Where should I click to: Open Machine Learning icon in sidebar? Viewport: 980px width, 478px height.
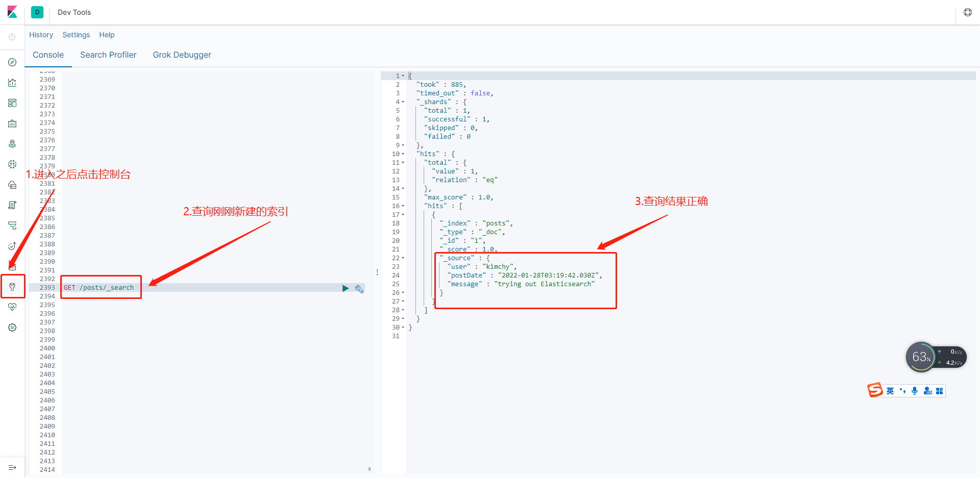pyautogui.click(x=12, y=164)
